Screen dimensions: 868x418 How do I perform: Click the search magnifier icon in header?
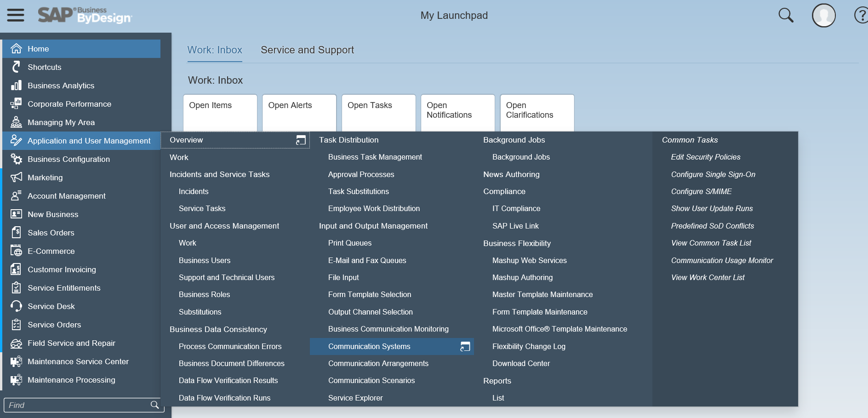coord(786,15)
